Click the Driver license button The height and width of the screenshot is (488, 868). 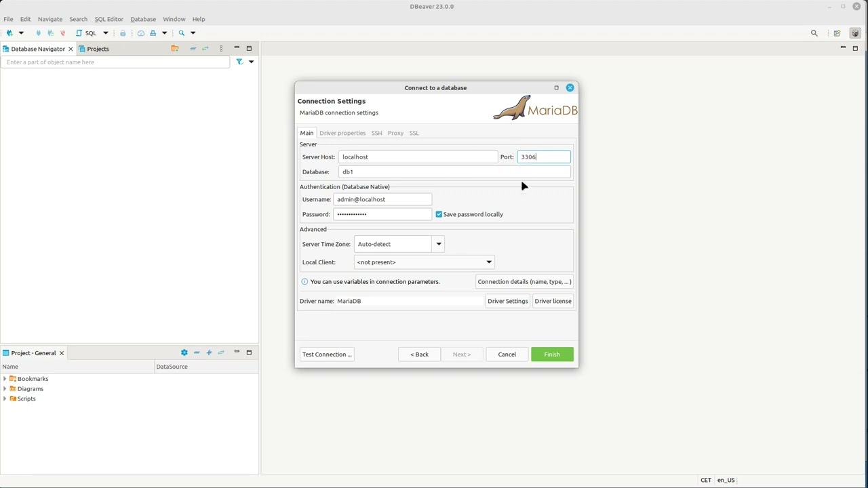pos(553,301)
